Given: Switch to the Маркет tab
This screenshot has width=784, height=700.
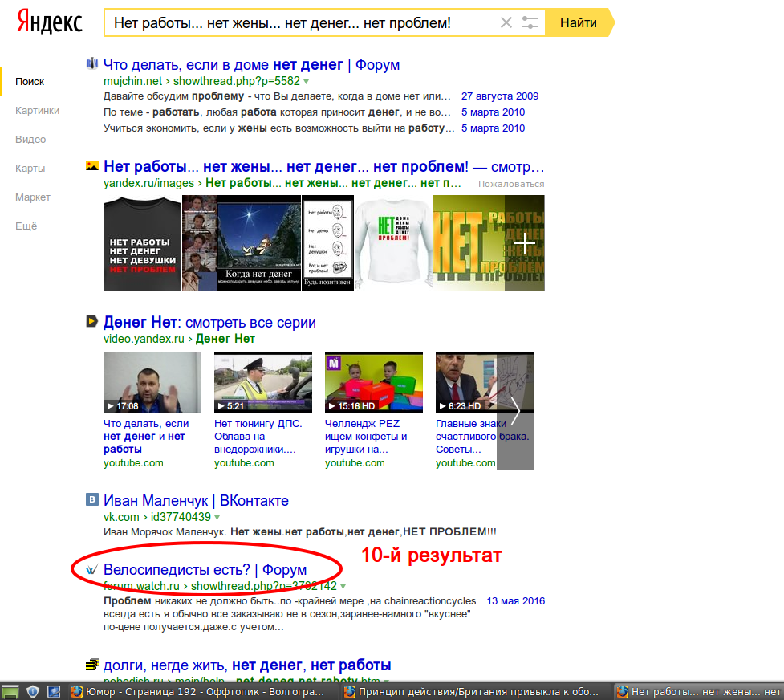Looking at the screenshot, I should tap(33, 197).
